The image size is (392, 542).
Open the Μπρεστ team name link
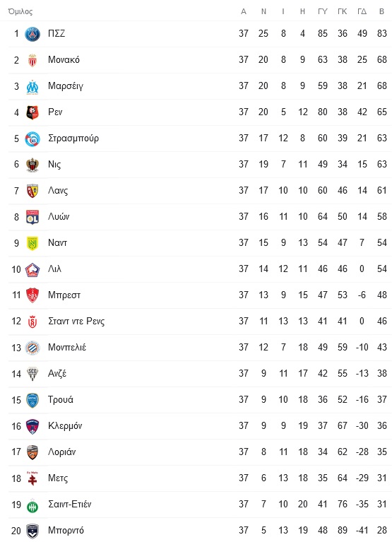64,295
